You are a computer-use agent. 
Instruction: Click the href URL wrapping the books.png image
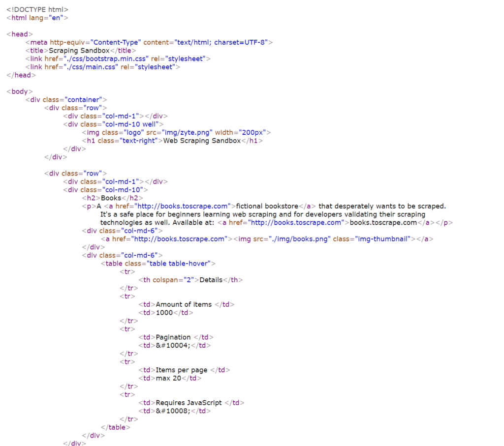click(179, 238)
